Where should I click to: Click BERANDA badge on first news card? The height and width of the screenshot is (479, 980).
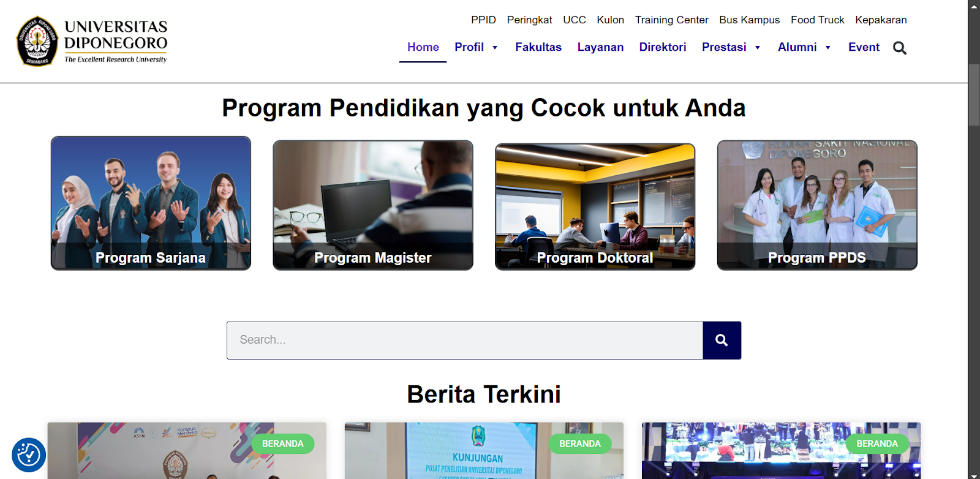click(x=283, y=443)
